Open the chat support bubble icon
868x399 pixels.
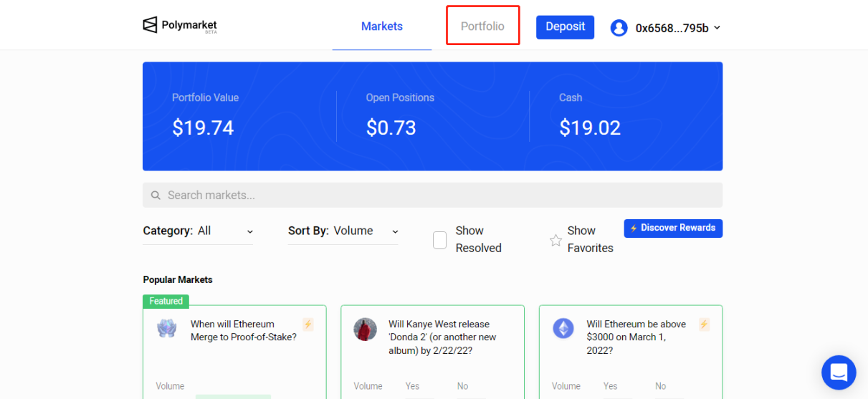(839, 372)
